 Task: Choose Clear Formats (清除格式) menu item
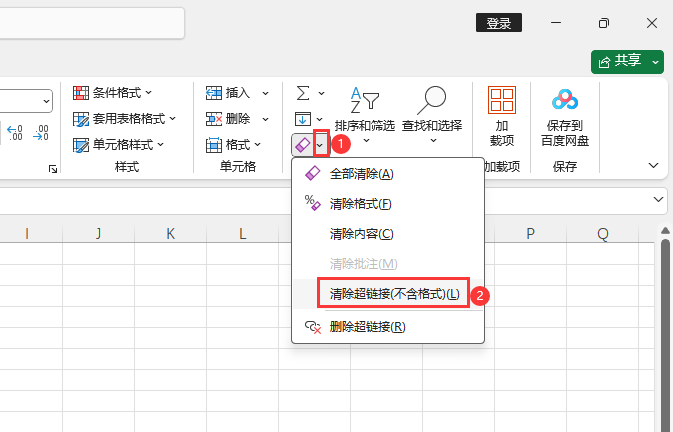[x=388, y=204]
